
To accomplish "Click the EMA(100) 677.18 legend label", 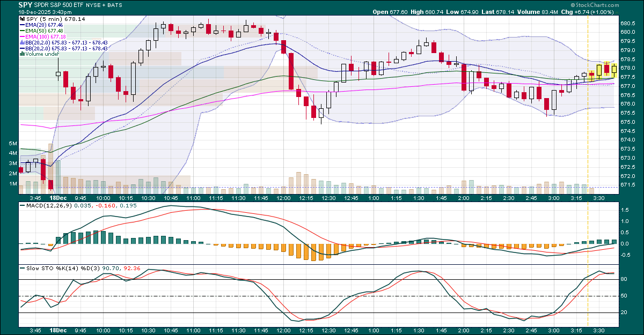I will click(x=46, y=37).
